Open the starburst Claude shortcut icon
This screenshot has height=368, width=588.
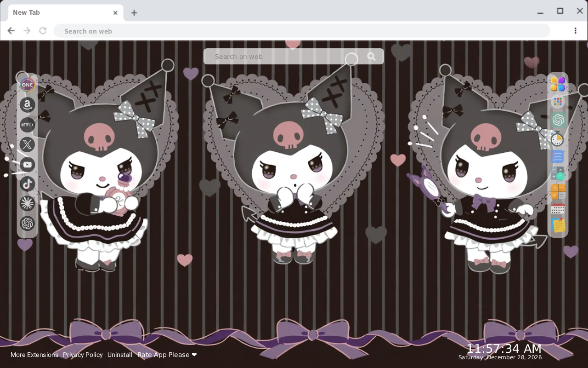(27, 204)
